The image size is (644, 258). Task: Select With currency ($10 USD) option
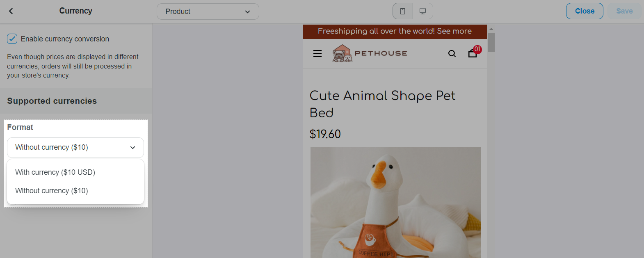point(55,172)
